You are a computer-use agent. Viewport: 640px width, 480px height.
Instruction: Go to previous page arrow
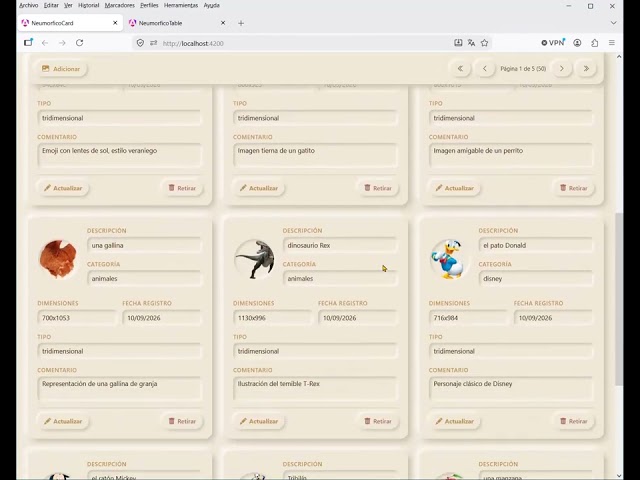[x=484, y=69]
